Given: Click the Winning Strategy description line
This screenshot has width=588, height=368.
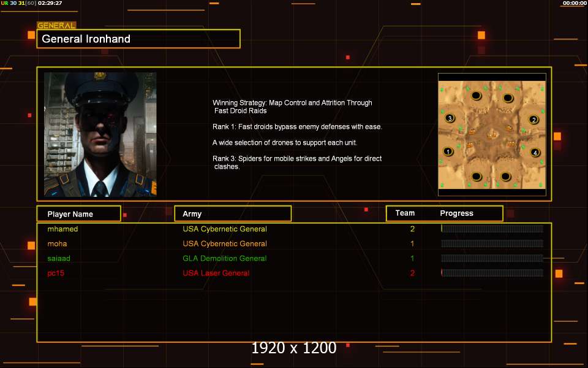Looking at the screenshot, I should 292,107.
